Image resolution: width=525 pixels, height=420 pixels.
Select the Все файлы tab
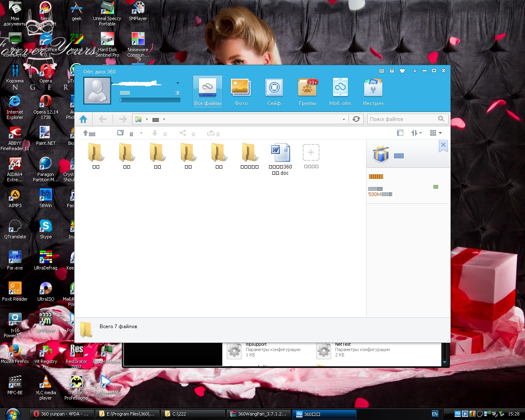coord(208,92)
